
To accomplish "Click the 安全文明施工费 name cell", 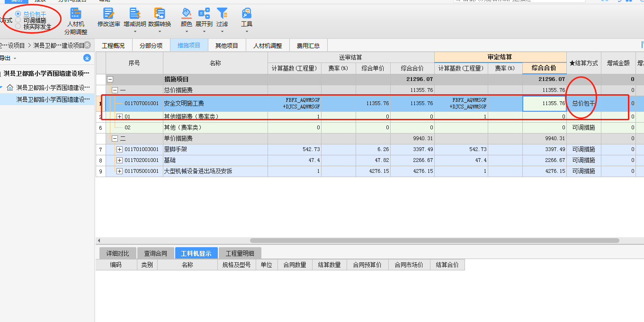I will coord(215,103).
